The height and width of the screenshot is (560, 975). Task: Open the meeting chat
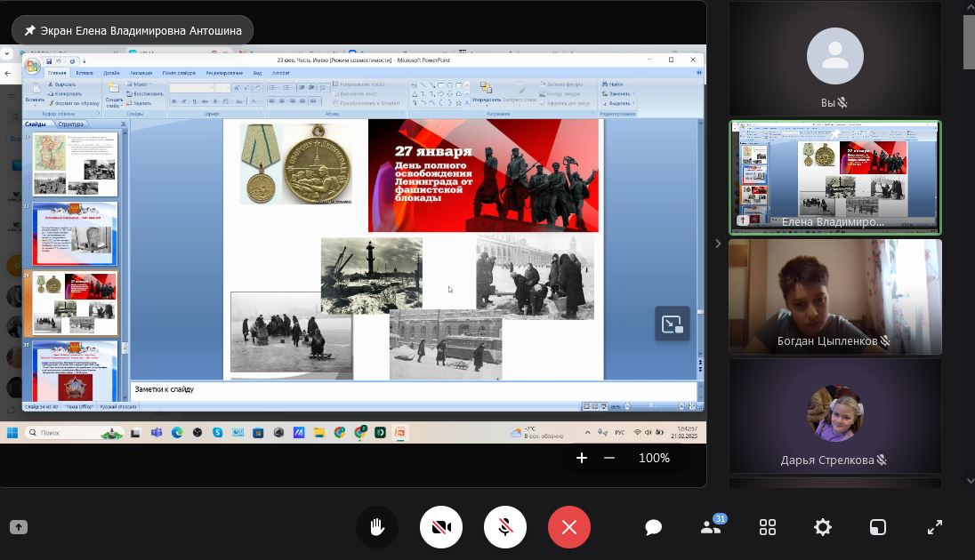pyautogui.click(x=653, y=528)
